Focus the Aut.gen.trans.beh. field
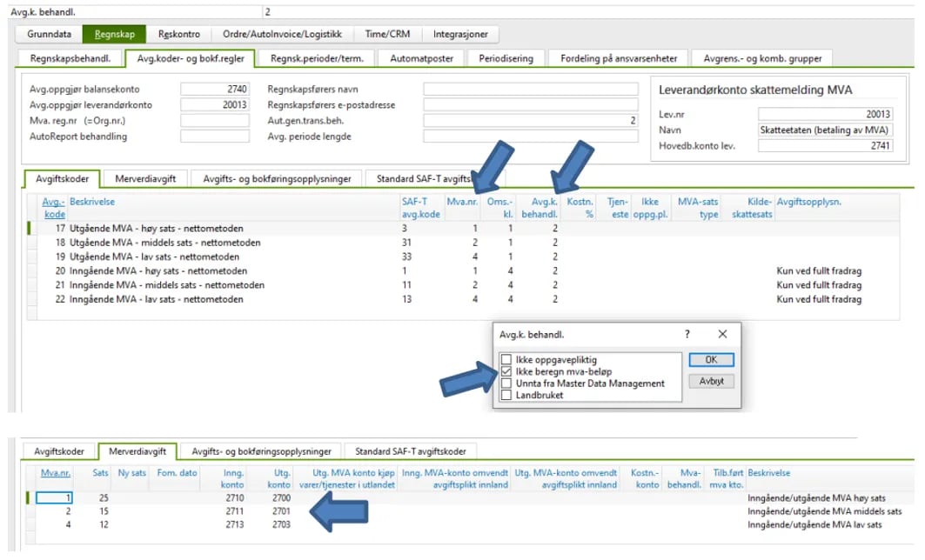The image size is (925, 560). click(x=530, y=120)
